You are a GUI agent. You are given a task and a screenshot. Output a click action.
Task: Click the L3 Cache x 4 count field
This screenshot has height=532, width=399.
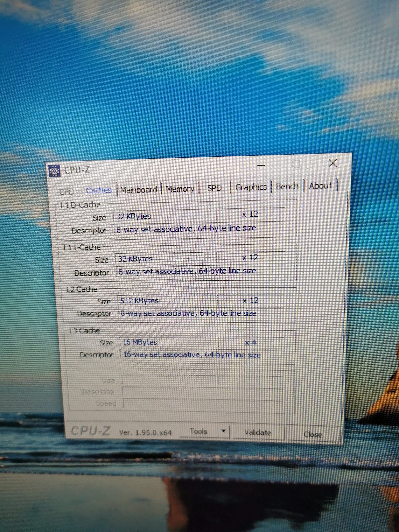[x=250, y=342]
